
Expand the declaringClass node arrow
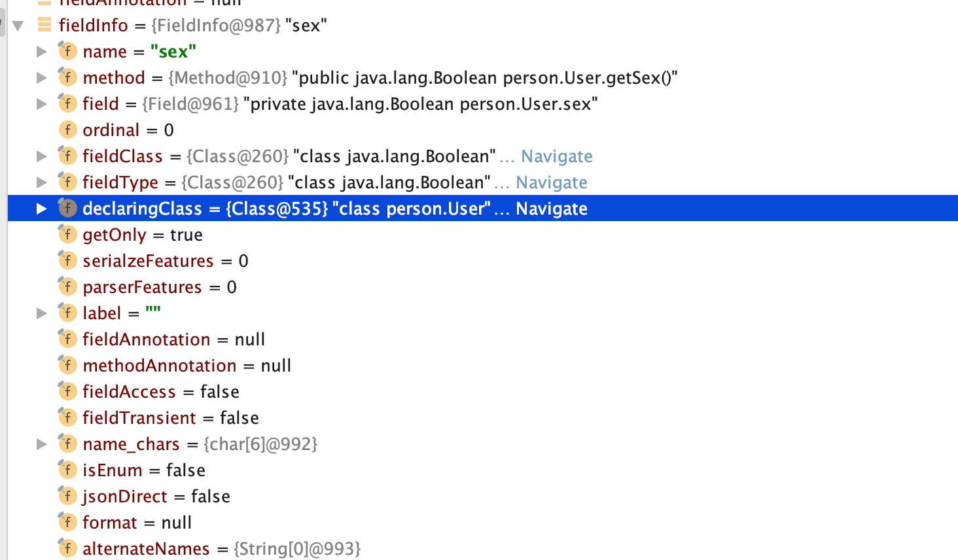pos(41,209)
